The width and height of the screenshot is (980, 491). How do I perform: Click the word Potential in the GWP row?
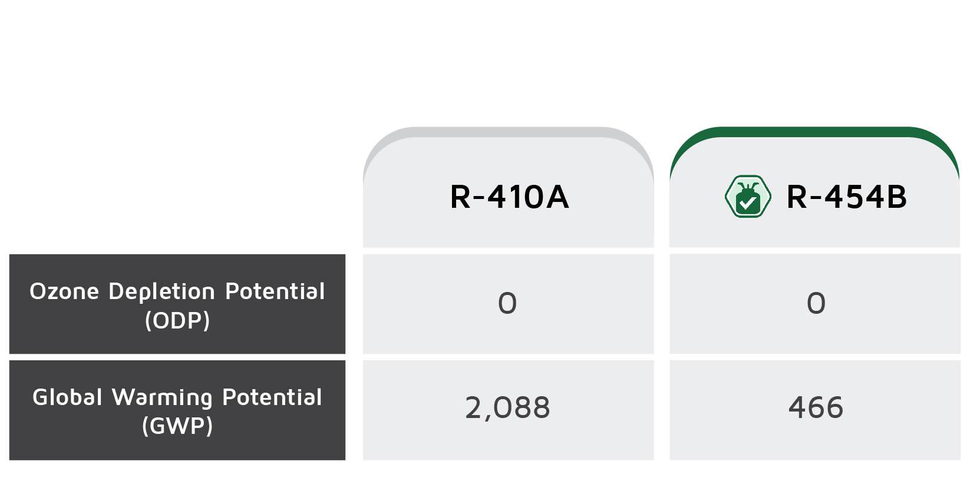272,397
